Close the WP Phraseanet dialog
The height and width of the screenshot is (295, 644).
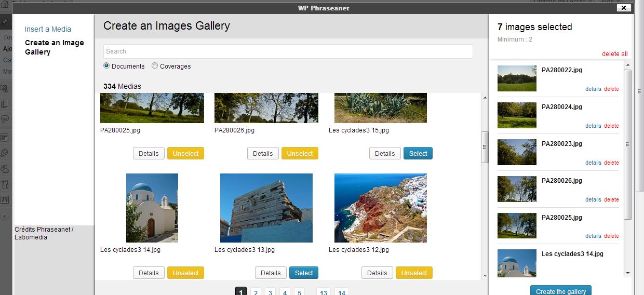[623, 7]
